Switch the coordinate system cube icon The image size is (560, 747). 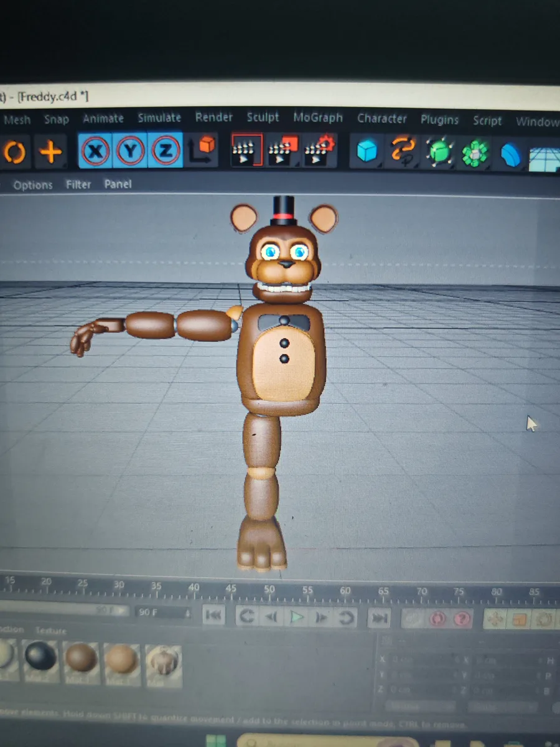click(x=201, y=150)
